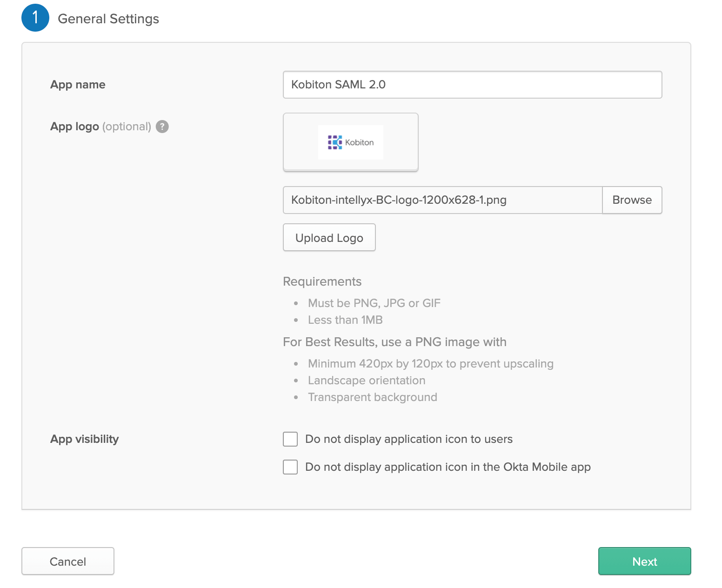Check Do not display icon in Okta Mobile app
Image resolution: width=722 pixels, height=588 pixels.
pyautogui.click(x=290, y=467)
